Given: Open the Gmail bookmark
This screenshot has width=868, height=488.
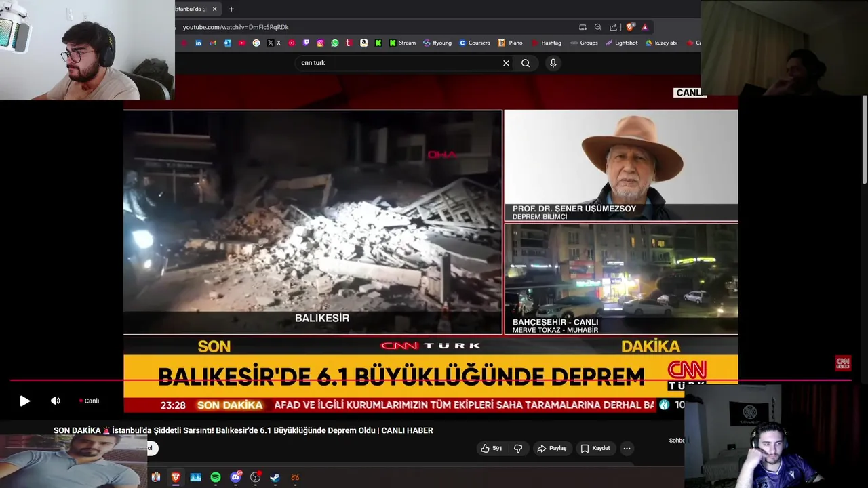Looking at the screenshot, I should coord(213,43).
